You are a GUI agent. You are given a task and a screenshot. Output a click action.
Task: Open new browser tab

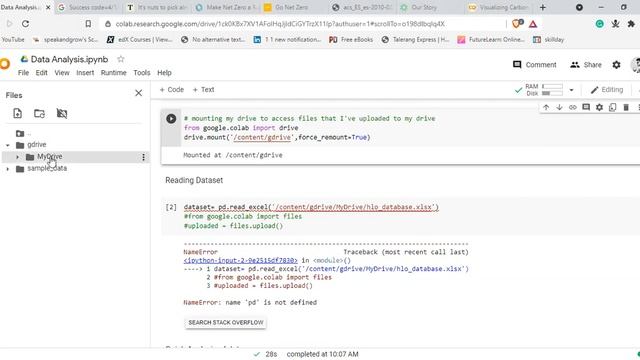[x=542, y=7]
